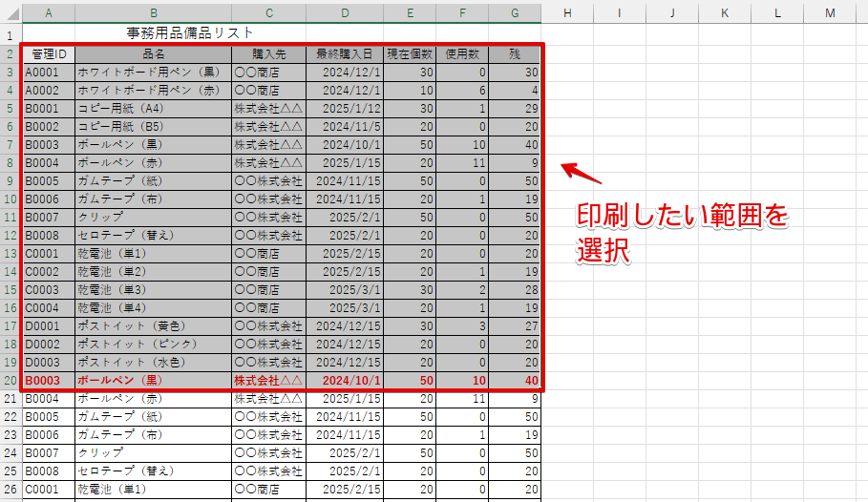Click the 品名 header cell
868x502 pixels.
click(x=154, y=54)
